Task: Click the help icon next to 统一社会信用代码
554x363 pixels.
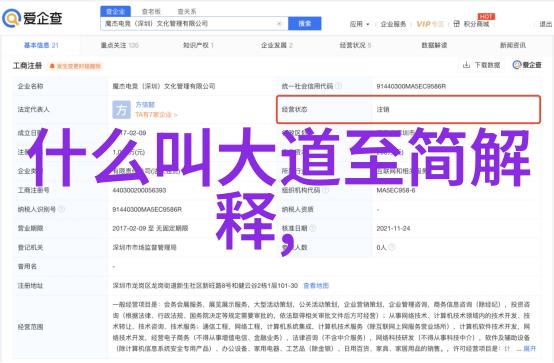Action: 338,86
